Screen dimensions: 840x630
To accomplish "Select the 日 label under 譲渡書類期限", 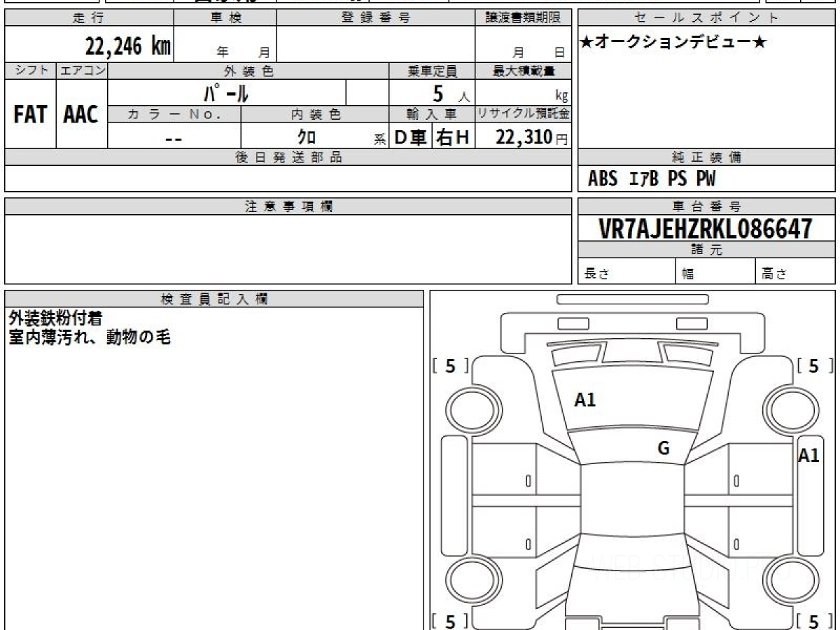I will [x=559, y=52].
